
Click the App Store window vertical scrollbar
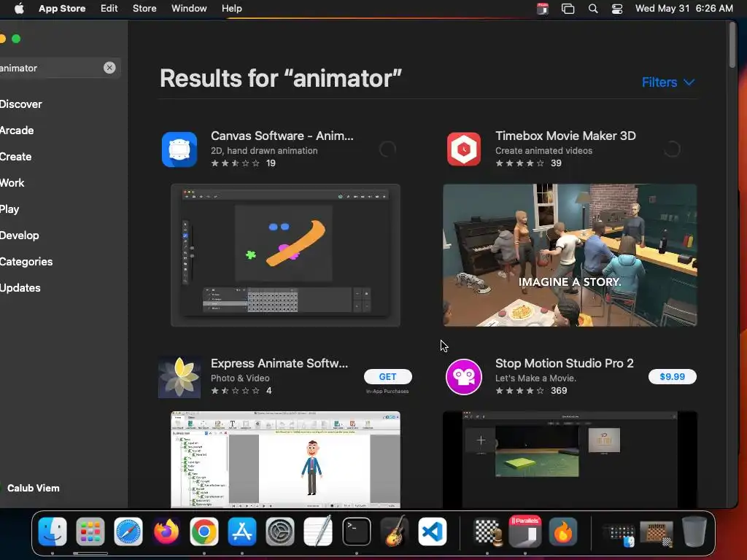pyautogui.click(x=732, y=44)
